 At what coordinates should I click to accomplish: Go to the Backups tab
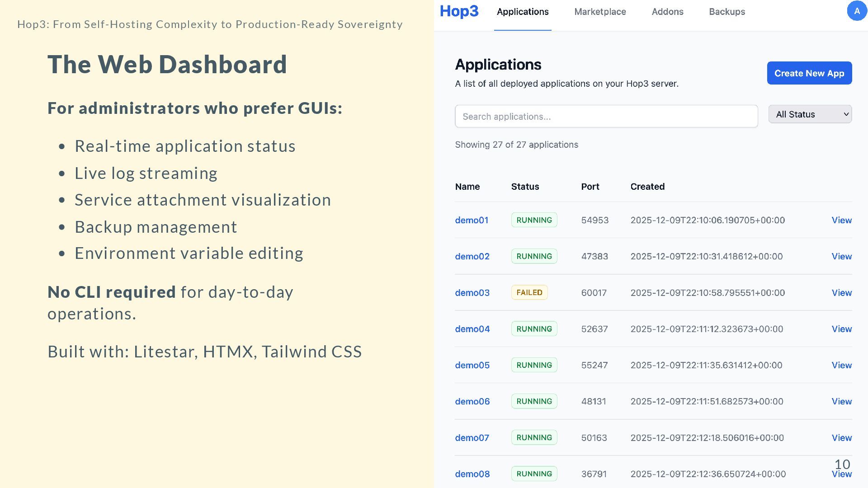[726, 12]
